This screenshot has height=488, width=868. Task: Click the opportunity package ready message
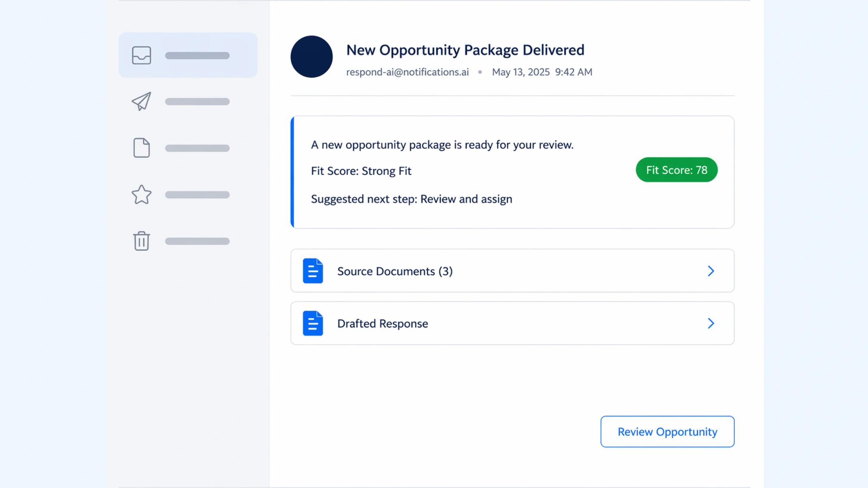[442, 145]
